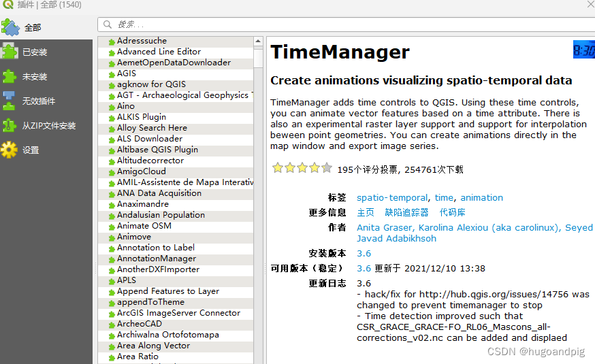
Task: Select Andalusian Population plugin
Action: (176, 215)
